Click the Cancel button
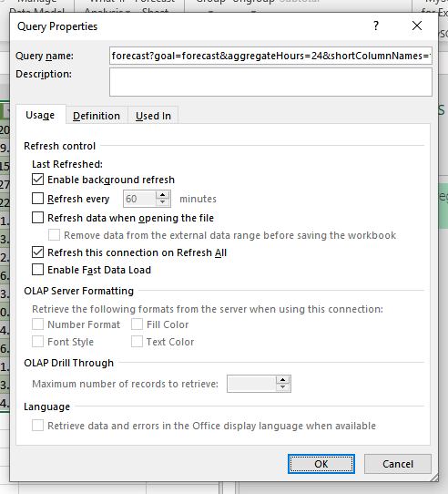The height and width of the screenshot is (494, 448). coord(398,464)
